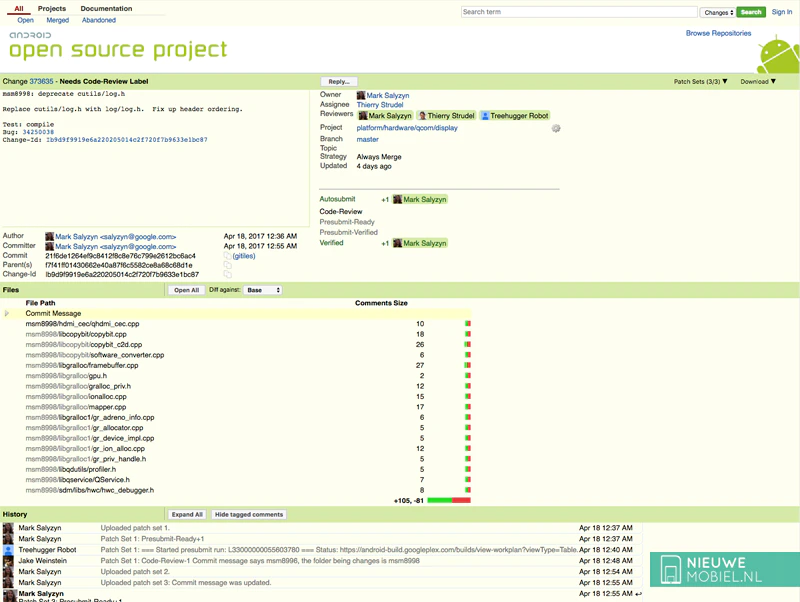800x602 pixels.
Task: Click Jake Weinstein's avatar in history
Action: pyautogui.click(x=8, y=561)
